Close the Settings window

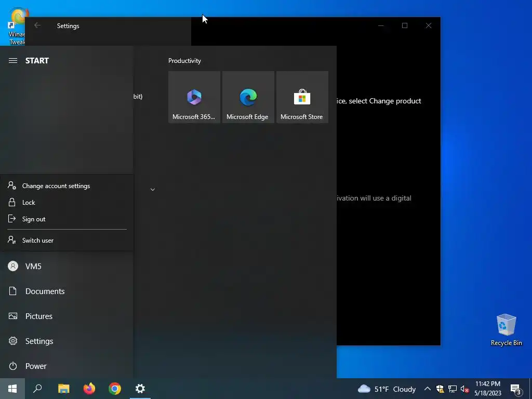429,25
